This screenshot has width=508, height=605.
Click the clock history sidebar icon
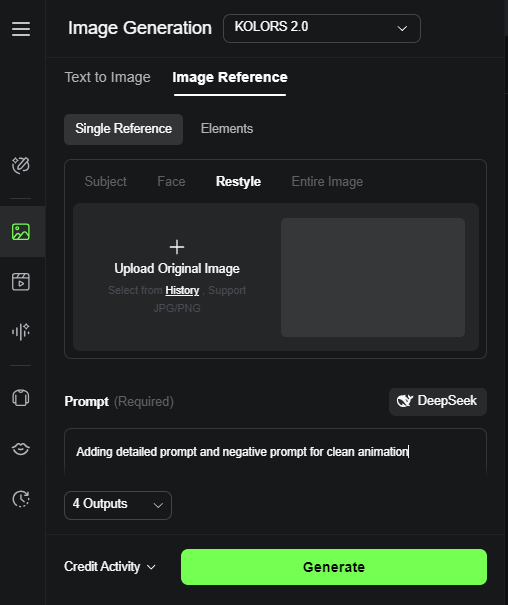(x=21, y=499)
